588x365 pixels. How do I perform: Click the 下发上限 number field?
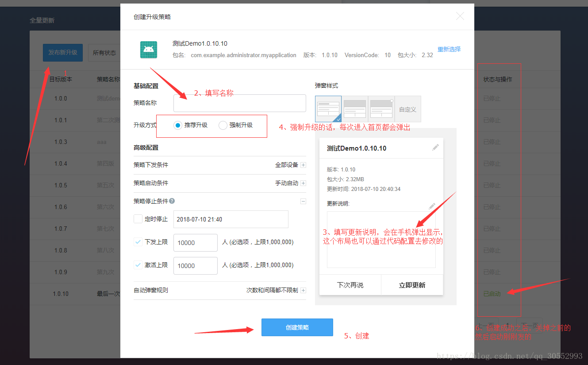[196, 243]
